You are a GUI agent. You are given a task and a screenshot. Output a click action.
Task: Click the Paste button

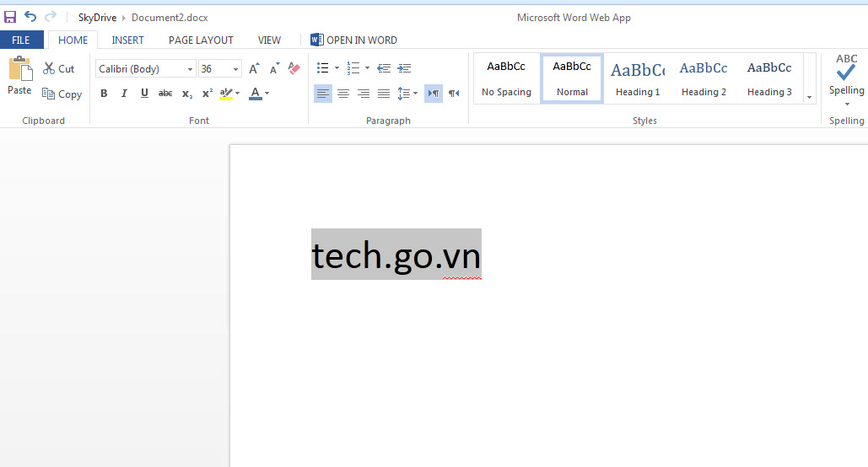click(x=20, y=77)
